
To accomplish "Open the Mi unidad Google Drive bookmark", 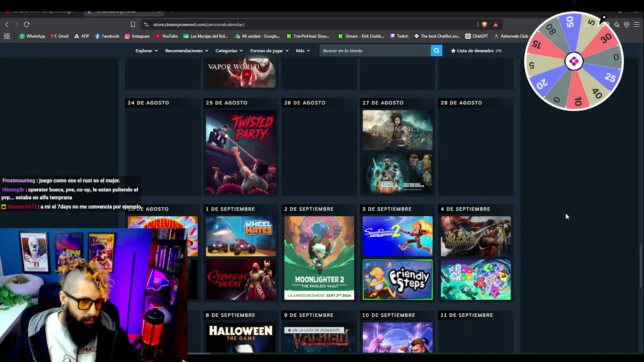I will pos(257,36).
